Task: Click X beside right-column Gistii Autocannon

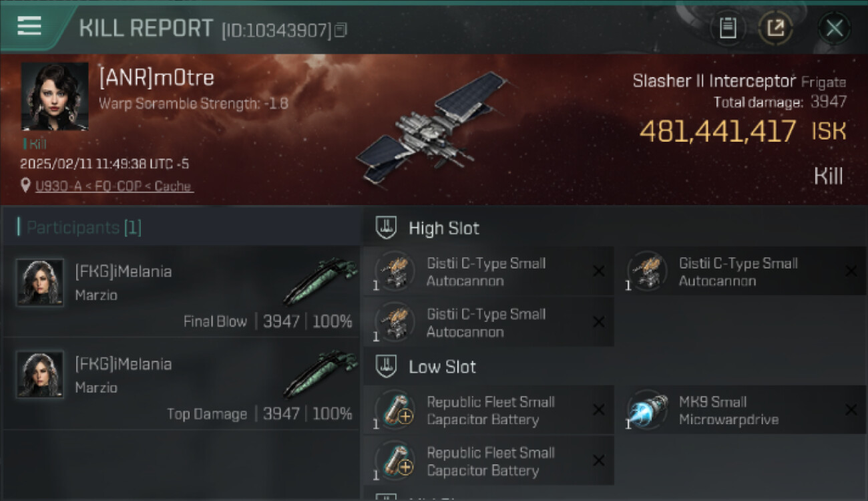Action: coord(851,271)
